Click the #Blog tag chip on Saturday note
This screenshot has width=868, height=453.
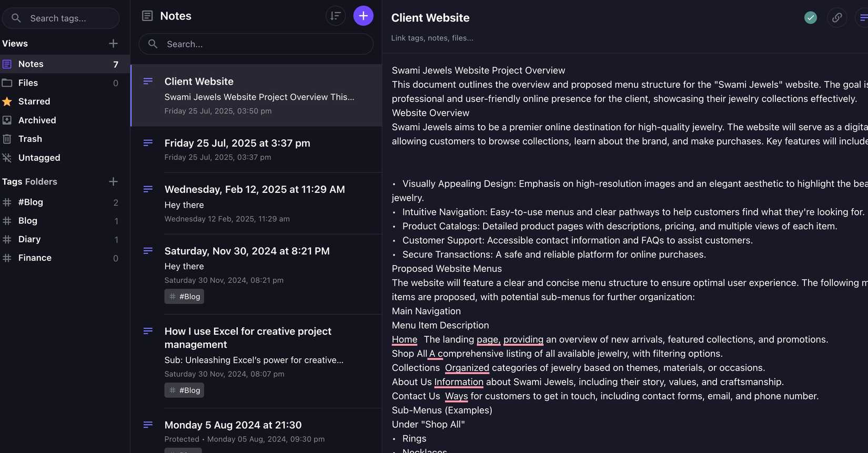[184, 296]
